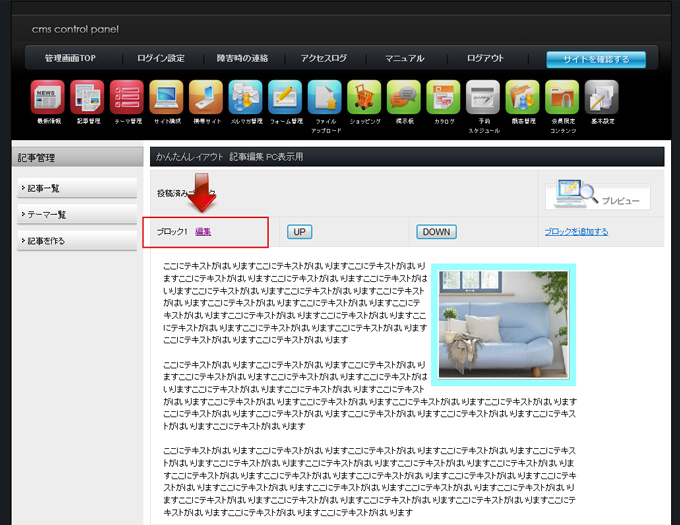This screenshot has width=680, height=525.
Task: Open the サイト構成 laptop icon
Action: click(x=167, y=98)
